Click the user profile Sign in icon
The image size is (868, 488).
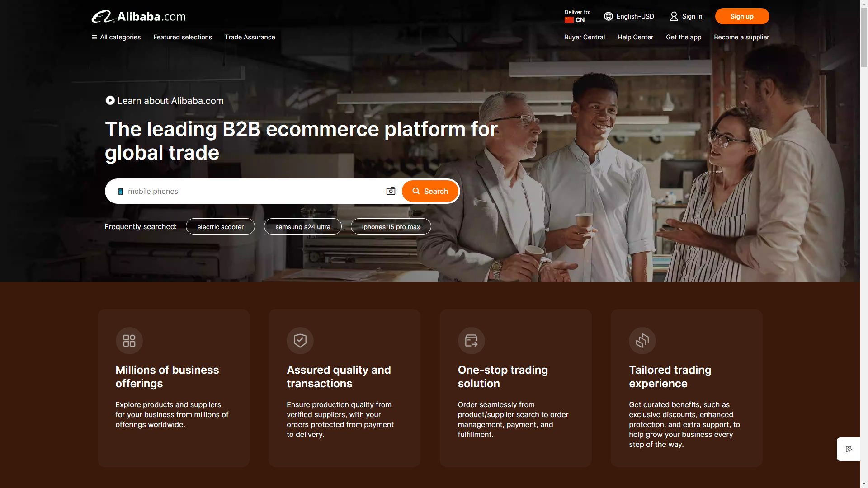click(x=674, y=16)
